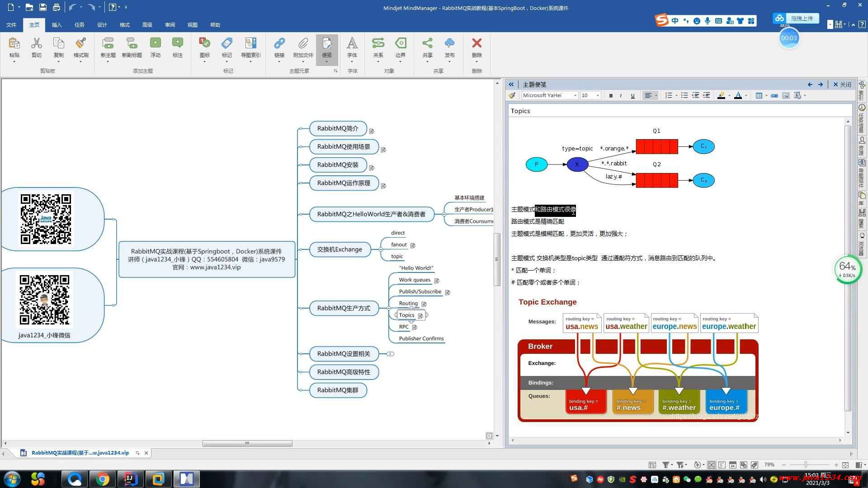Select the RabbitMQ高级特性 topic
The height and width of the screenshot is (488, 868).
(344, 372)
